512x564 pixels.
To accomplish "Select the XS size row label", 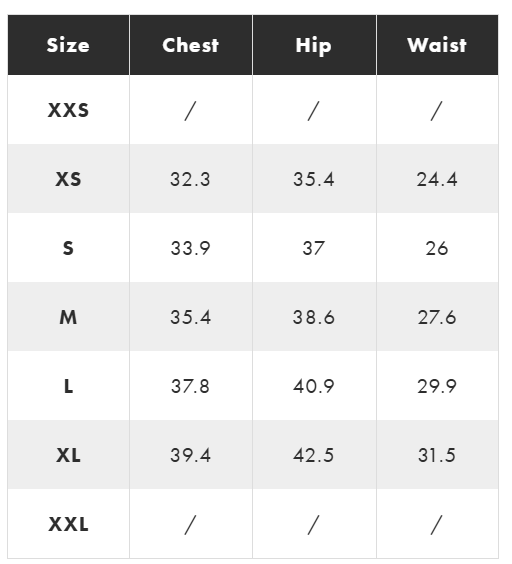I will [68, 179].
